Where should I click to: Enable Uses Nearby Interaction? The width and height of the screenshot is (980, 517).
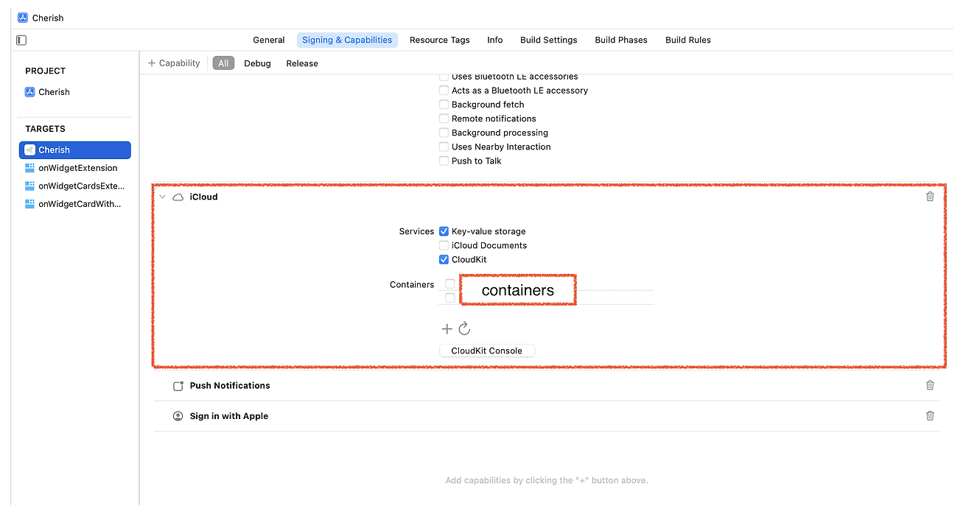coord(444,147)
